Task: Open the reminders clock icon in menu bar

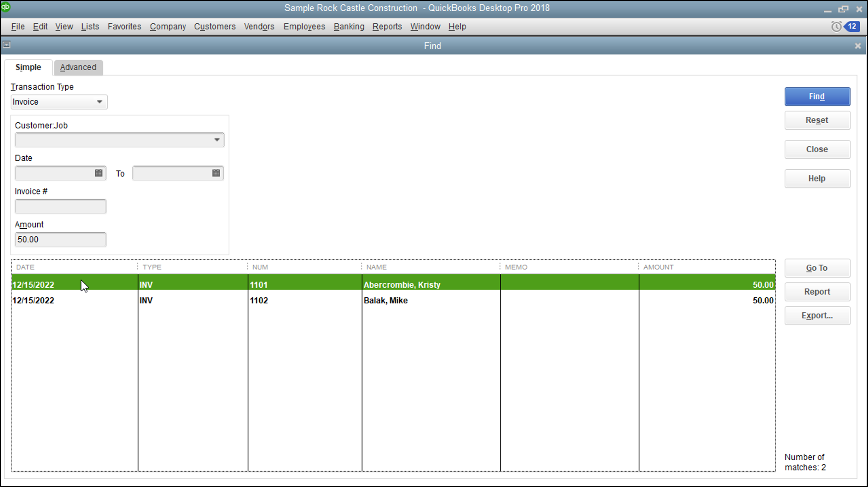Action: (x=836, y=26)
